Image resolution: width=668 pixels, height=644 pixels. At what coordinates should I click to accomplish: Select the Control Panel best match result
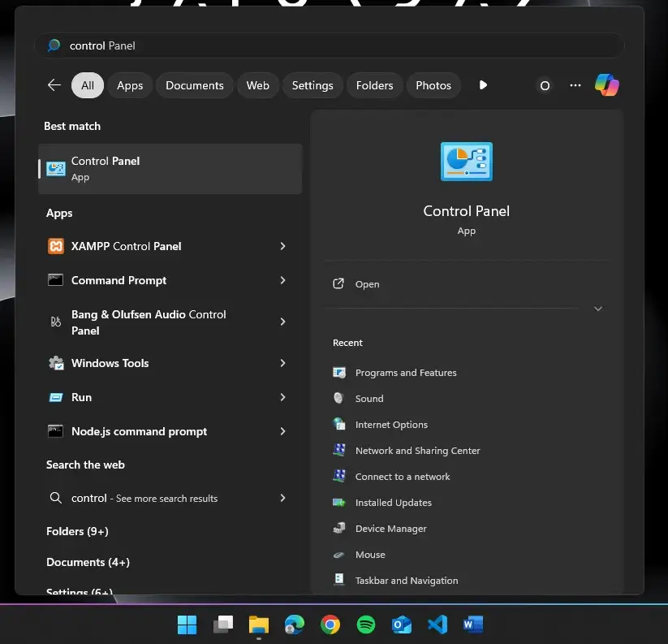(x=170, y=169)
